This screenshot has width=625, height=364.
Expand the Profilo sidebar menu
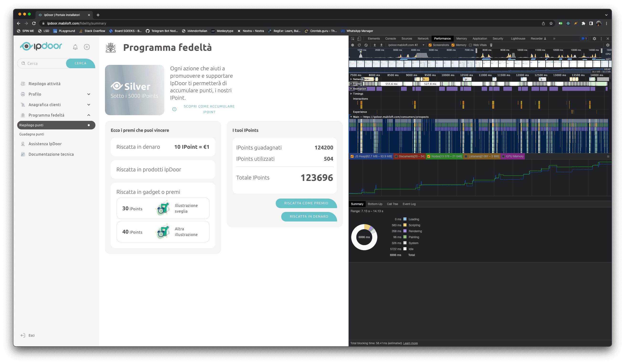pyautogui.click(x=89, y=94)
